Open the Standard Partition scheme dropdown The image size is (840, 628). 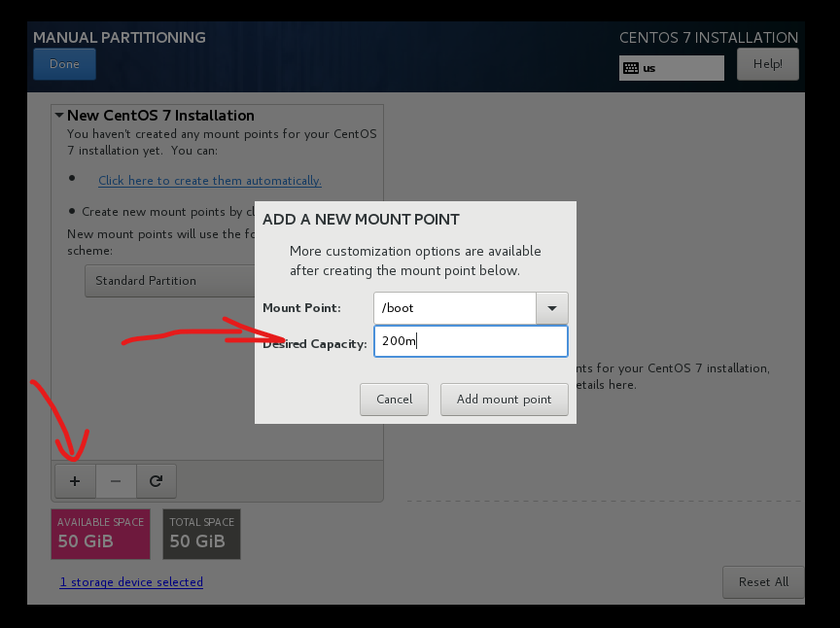coord(170,281)
